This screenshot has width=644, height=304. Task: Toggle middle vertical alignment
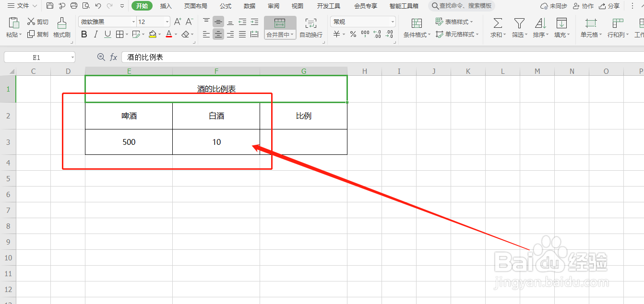pos(218,22)
